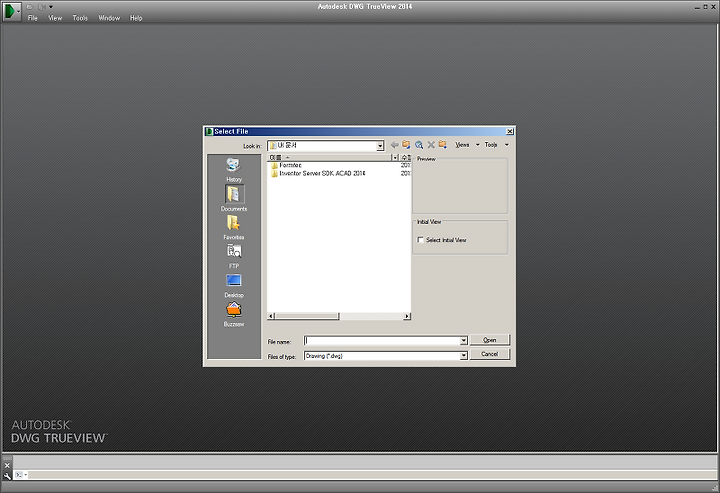Expand the File name dropdown arrow
This screenshot has width=720, height=493.
[x=464, y=341]
